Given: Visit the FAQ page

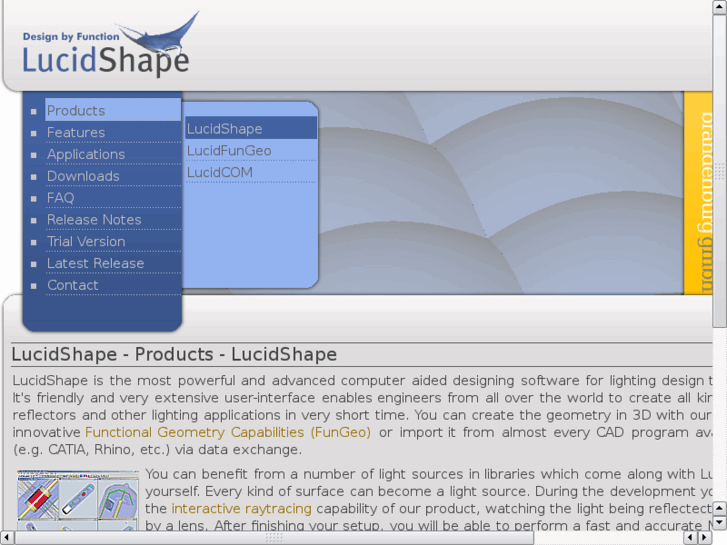Looking at the screenshot, I should tap(113, 198).
